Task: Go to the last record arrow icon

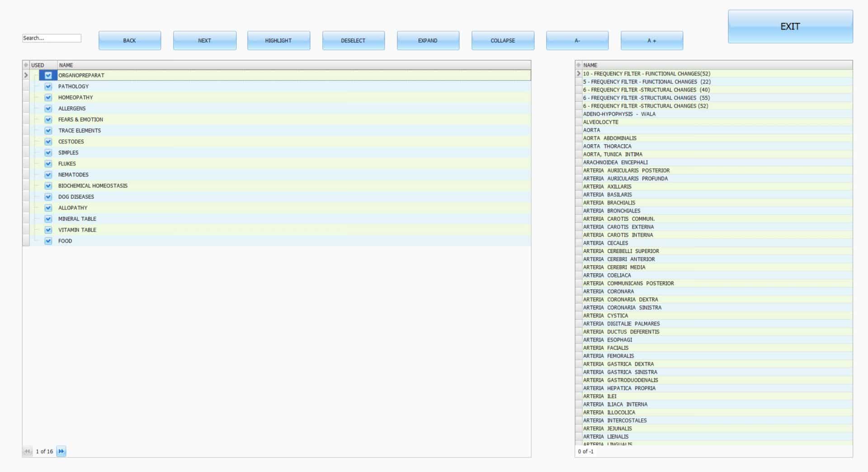Action: pos(61,451)
